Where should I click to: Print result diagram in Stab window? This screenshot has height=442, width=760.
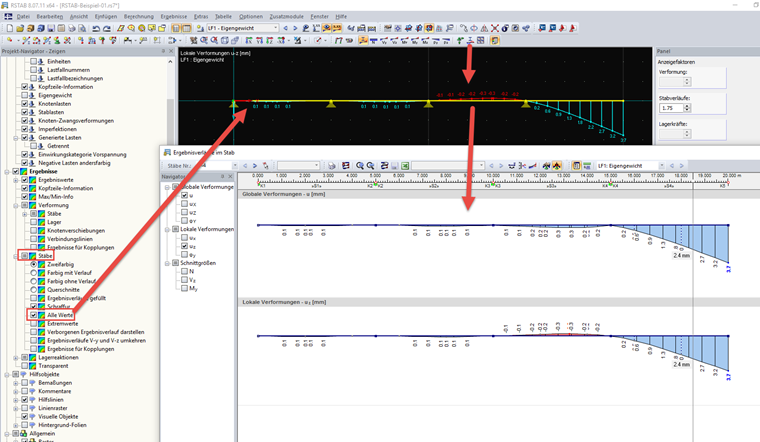tap(332, 166)
